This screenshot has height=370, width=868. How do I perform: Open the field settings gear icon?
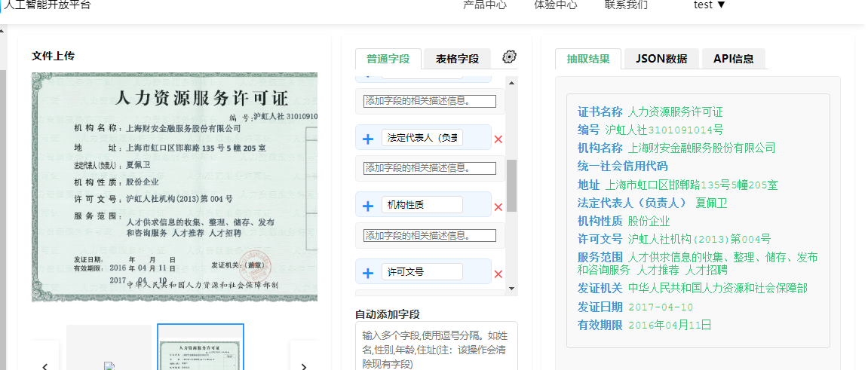coord(509,57)
